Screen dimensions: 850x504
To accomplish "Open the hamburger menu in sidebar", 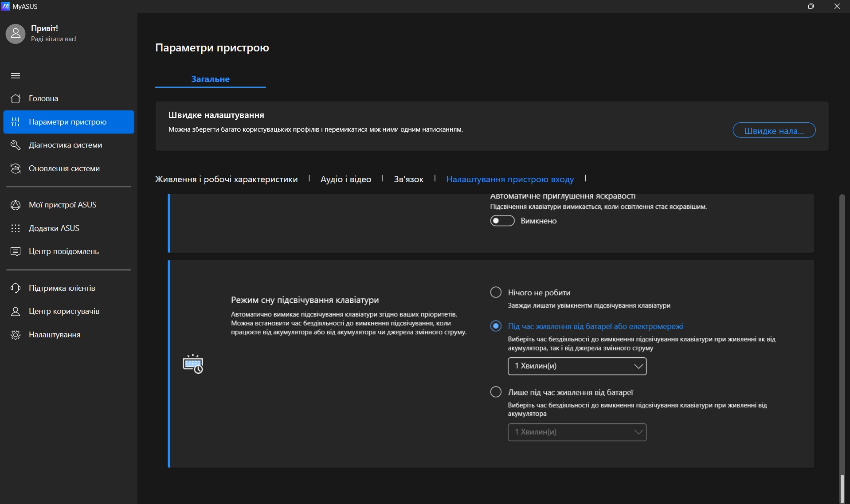I will (x=16, y=76).
